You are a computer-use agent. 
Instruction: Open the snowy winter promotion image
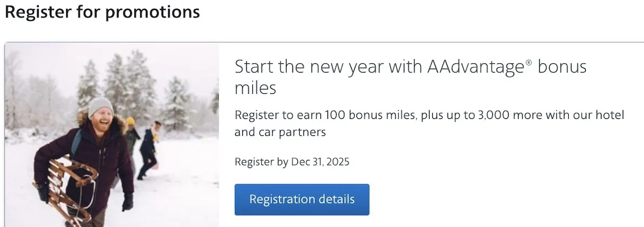tap(112, 134)
